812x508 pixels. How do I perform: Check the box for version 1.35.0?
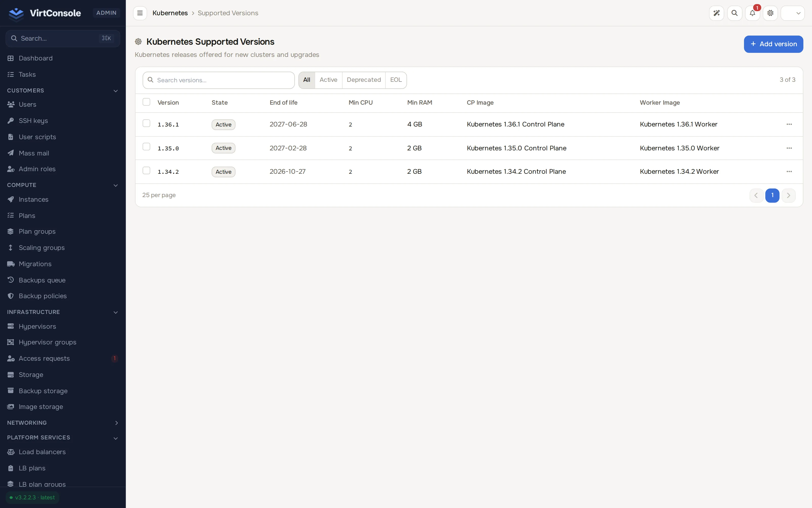pos(146,147)
